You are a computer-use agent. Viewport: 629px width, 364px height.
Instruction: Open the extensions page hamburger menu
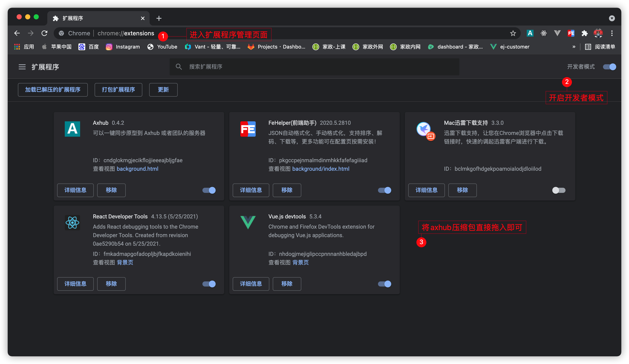[x=22, y=67]
